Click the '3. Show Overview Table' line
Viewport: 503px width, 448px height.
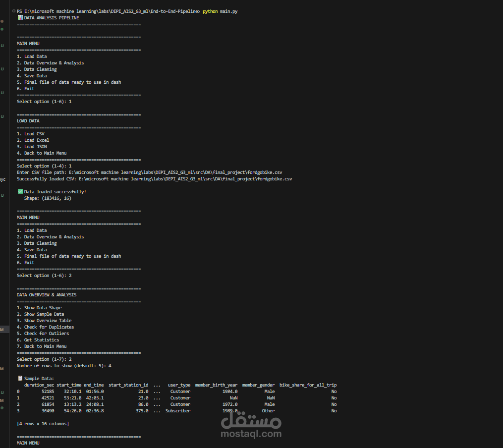44,321
